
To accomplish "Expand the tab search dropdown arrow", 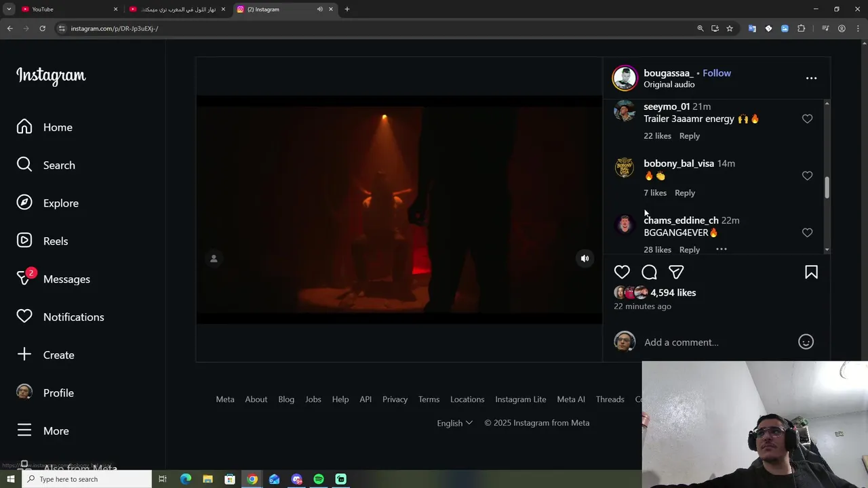I will coord(9,9).
